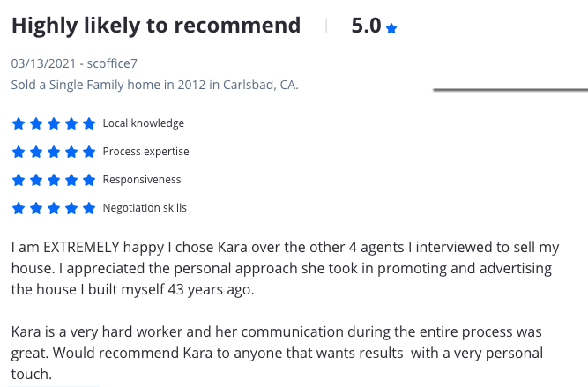Image resolution: width=588 pixels, height=387 pixels.
Task: Click the "Highly likely to recommend" heading
Action: tap(156, 26)
